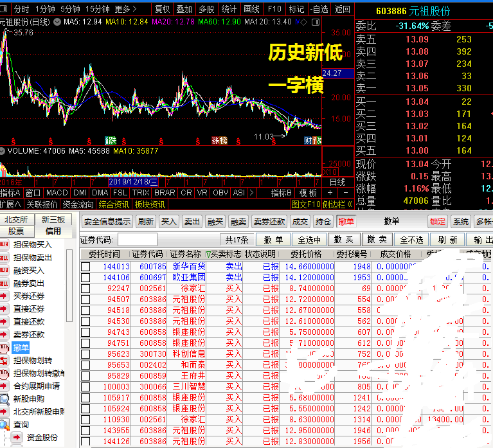Click the hand icon beside 撤单 in sidebar
This screenshot has height=448, width=493.
pos(4,347)
